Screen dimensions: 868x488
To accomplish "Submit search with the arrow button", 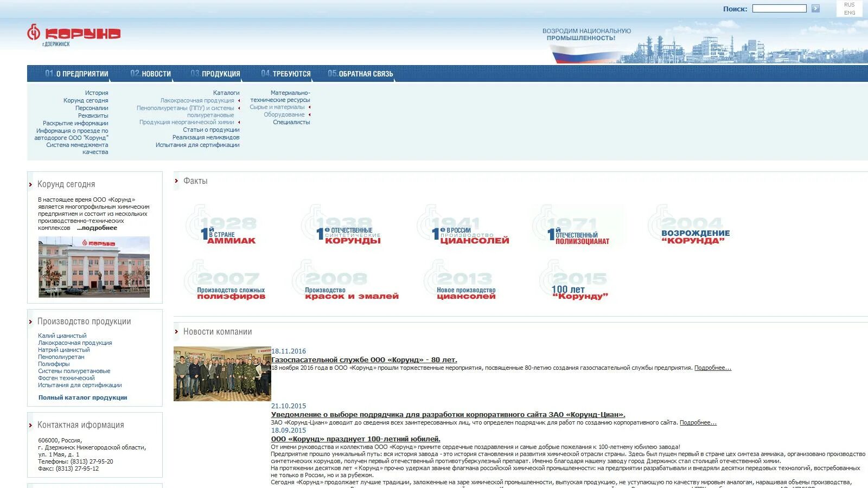I will 815,9.
